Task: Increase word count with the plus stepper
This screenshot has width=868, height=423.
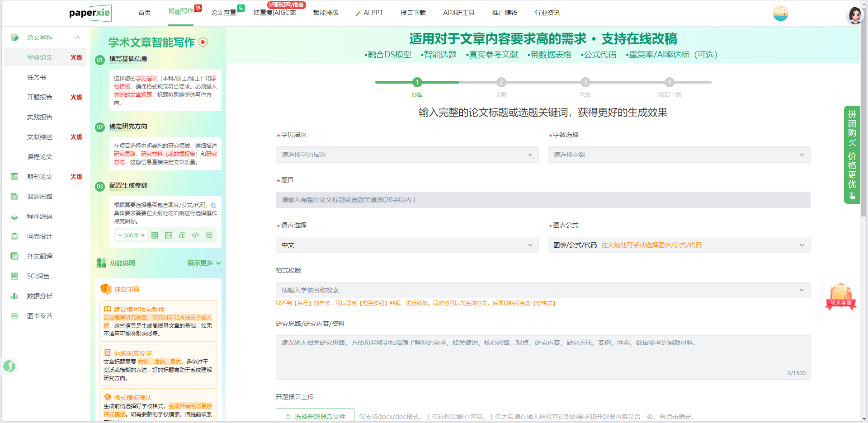Action: pos(143,235)
